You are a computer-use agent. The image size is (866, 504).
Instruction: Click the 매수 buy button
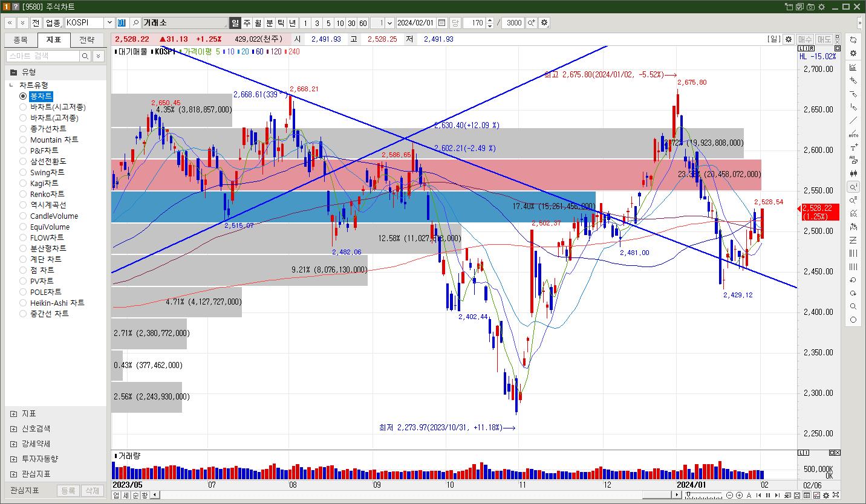(805, 39)
